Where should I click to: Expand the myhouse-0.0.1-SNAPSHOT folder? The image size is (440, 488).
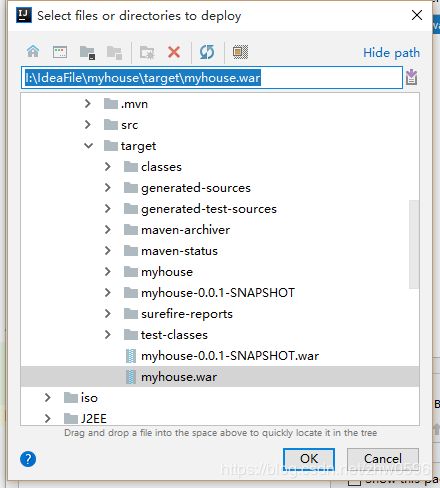click(x=108, y=293)
